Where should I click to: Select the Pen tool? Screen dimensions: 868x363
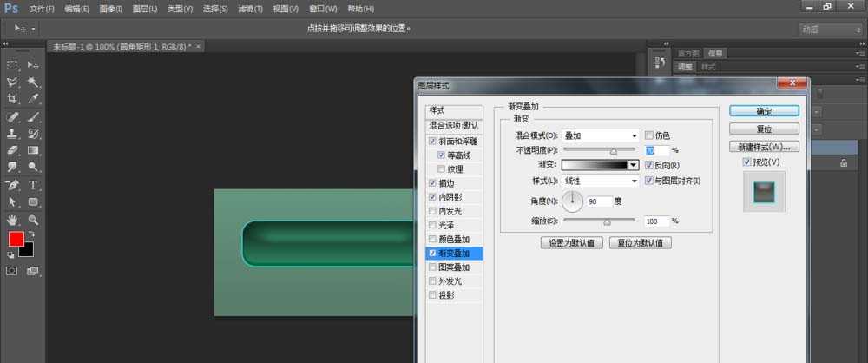pyautogui.click(x=13, y=185)
